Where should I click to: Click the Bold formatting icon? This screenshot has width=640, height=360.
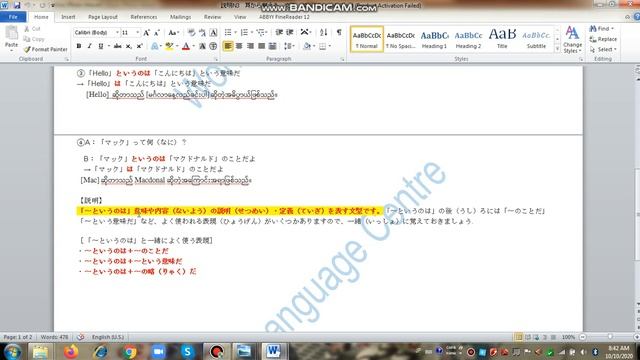[x=79, y=46]
